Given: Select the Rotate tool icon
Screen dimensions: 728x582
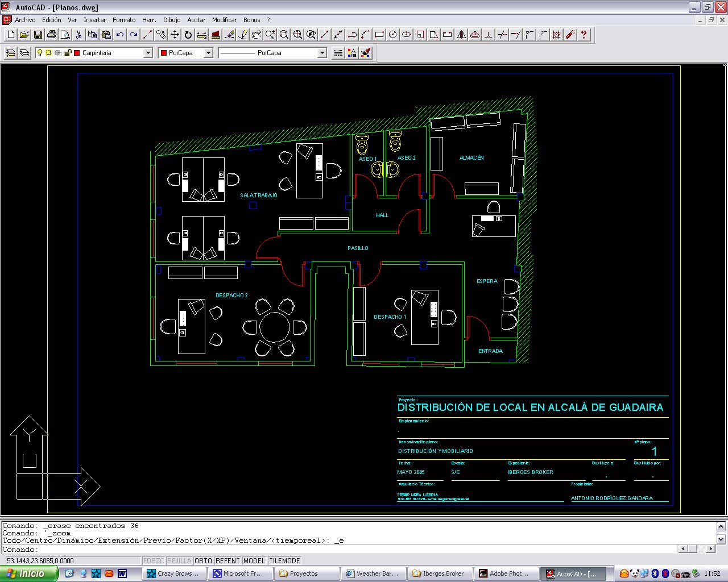Looking at the screenshot, I should (188, 35).
